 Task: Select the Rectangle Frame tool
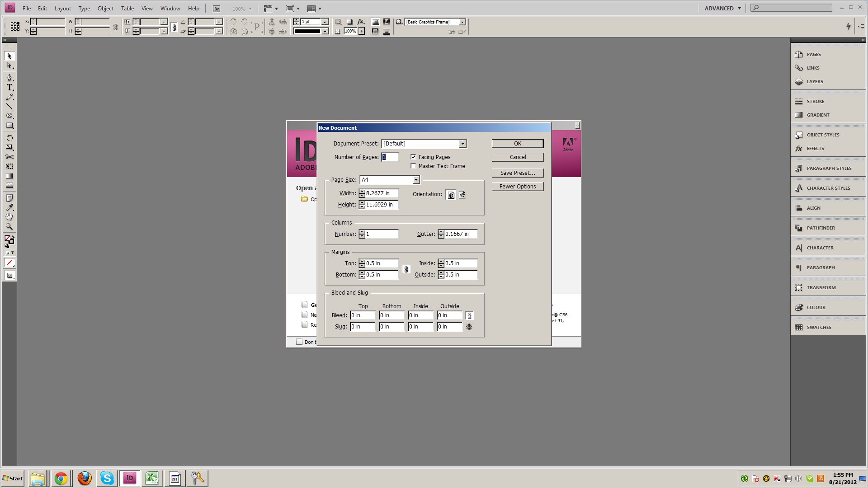[x=9, y=116]
